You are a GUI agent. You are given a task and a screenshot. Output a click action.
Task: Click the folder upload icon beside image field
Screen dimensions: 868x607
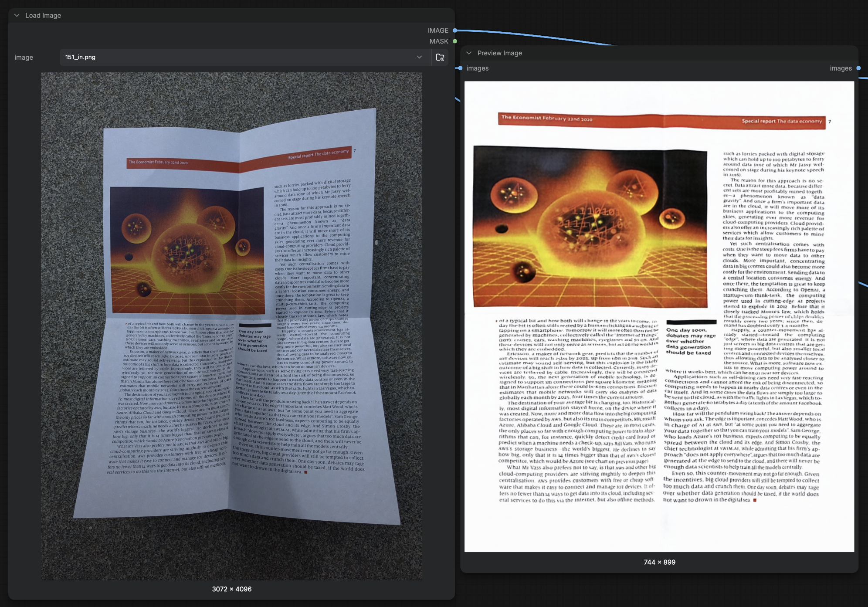pos(440,57)
